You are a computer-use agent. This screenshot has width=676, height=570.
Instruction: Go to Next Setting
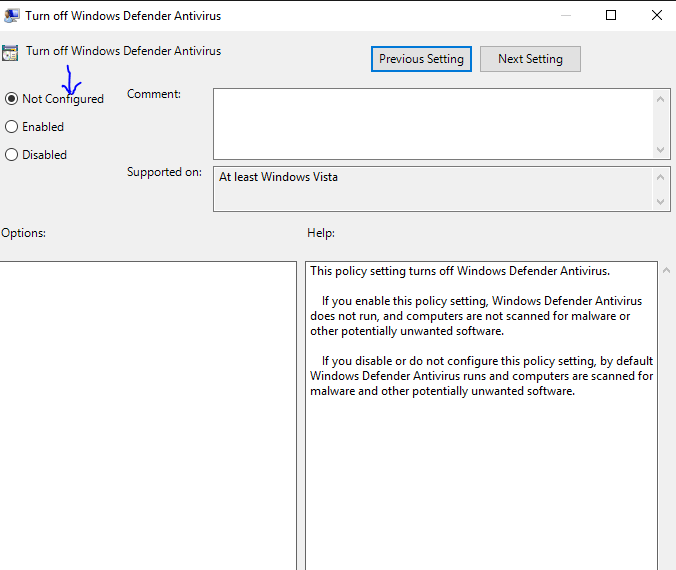click(530, 59)
